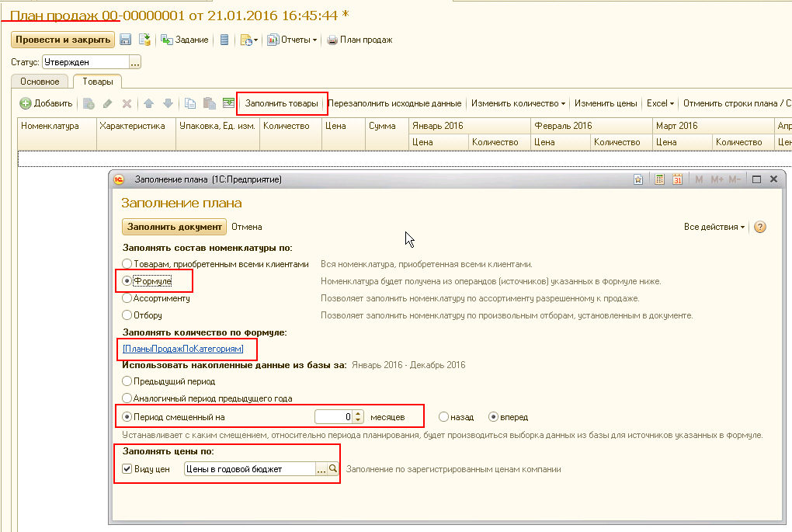Close the Заполнение плана dialog
Screen dimensions: 792x532
click(774, 179)
